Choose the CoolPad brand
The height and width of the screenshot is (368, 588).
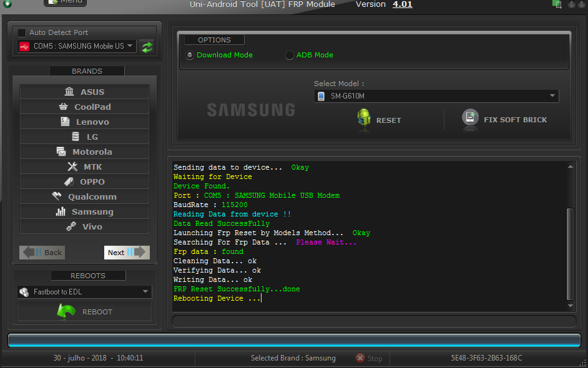click(84, 107)
